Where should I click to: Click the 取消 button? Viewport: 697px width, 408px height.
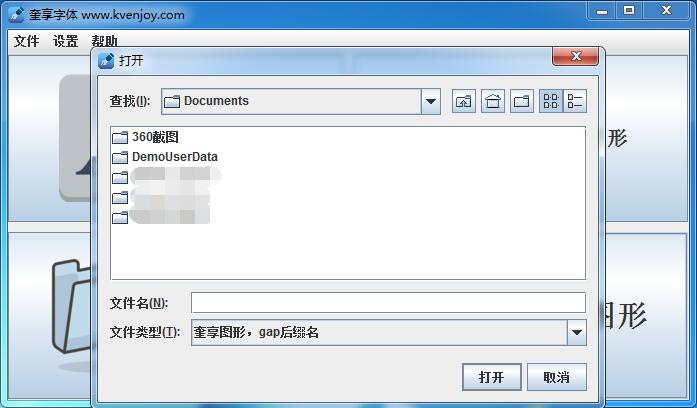557,377
